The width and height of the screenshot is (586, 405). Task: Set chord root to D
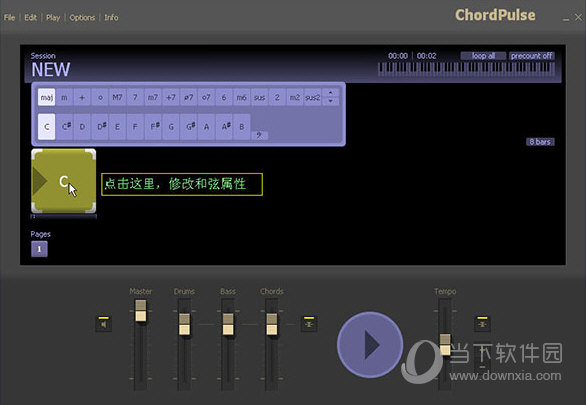coord(82,127)
